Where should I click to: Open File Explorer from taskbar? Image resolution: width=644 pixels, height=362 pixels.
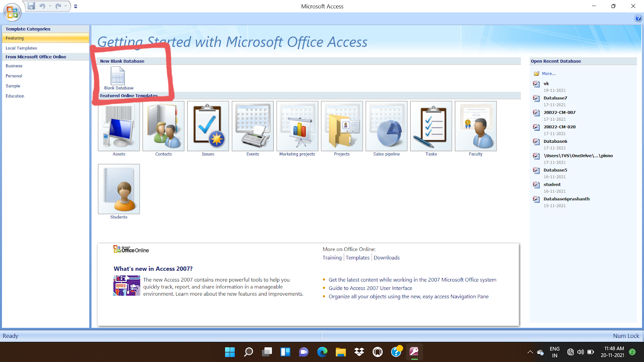click(341, 352)
